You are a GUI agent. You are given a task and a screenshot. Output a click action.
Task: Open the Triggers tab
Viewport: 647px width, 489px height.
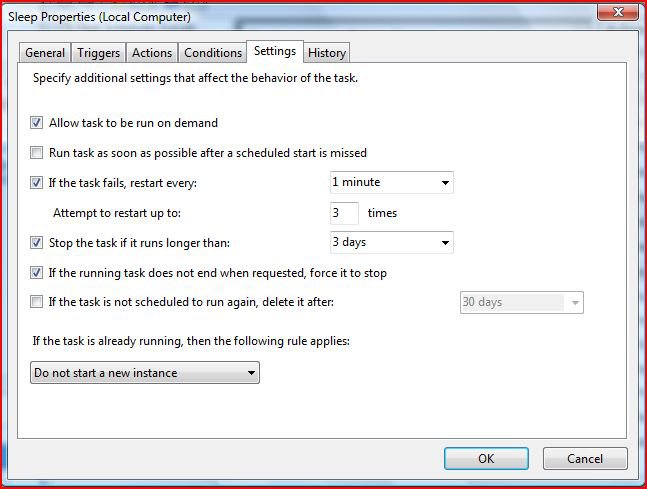tap(99, 53)
